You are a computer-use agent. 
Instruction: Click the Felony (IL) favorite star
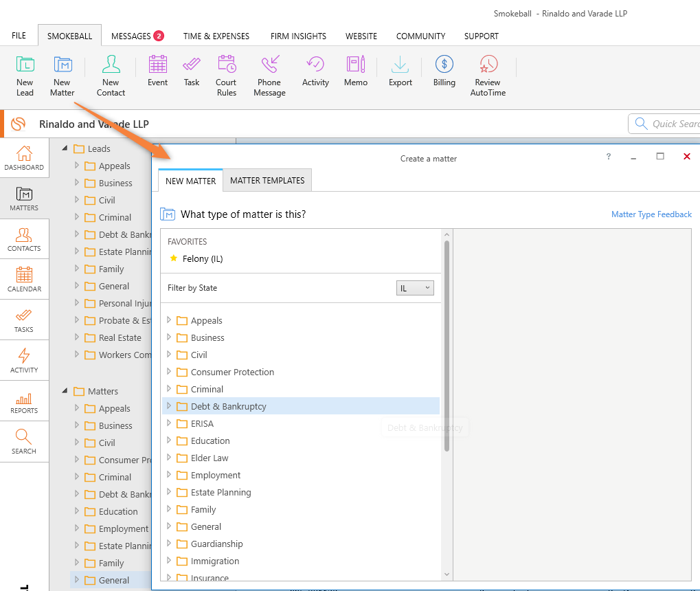point(174,258)
